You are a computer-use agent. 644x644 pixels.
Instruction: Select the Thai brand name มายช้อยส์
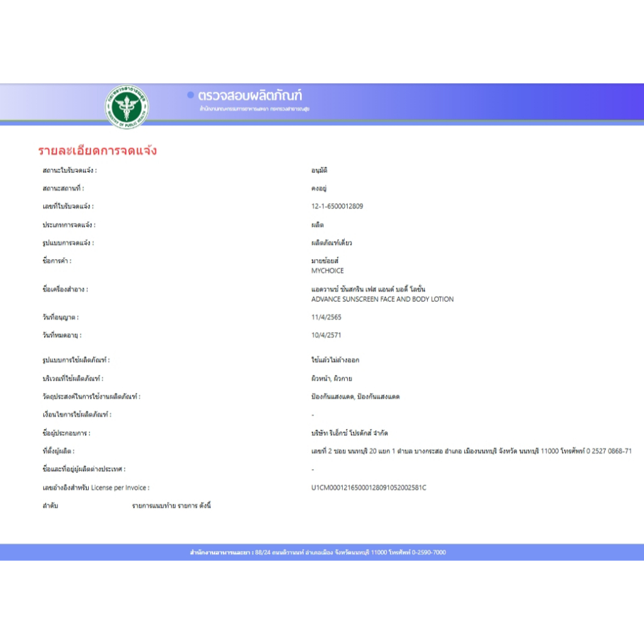325,261
